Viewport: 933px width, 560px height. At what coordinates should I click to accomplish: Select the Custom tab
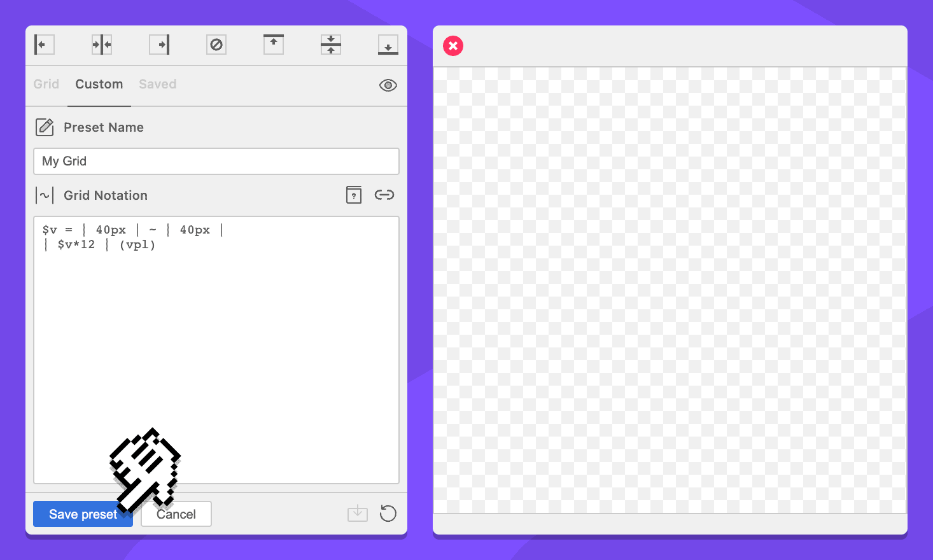tap(99, 84)
